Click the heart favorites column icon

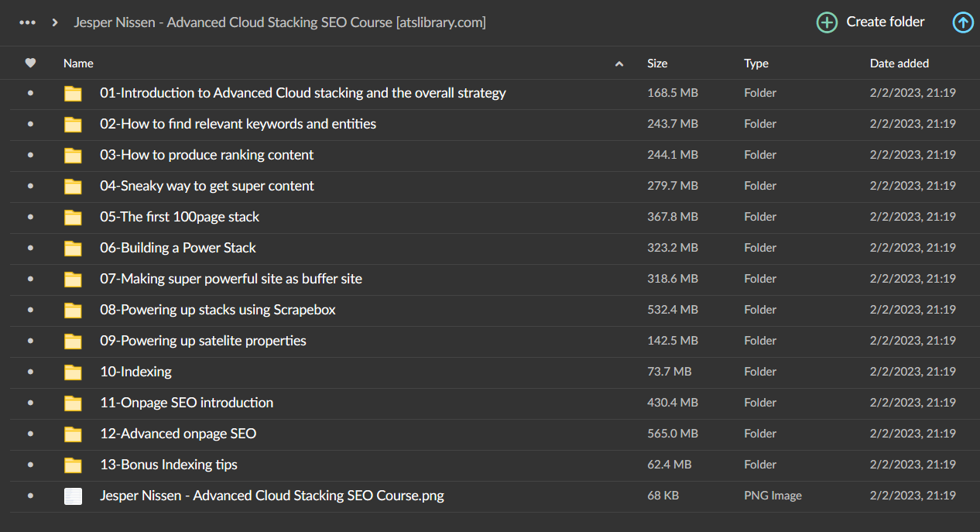pyautogui.click(x=30, y=63)
